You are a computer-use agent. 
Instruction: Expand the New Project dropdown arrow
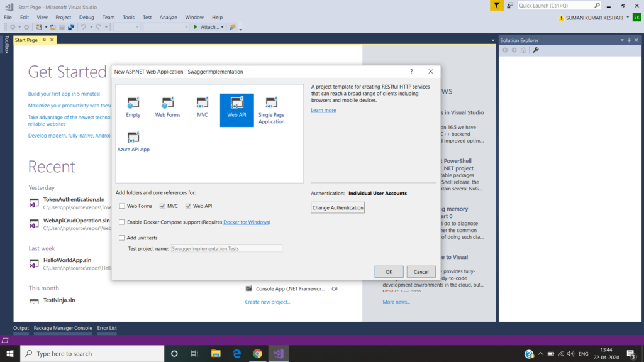[x=45, y=27]
